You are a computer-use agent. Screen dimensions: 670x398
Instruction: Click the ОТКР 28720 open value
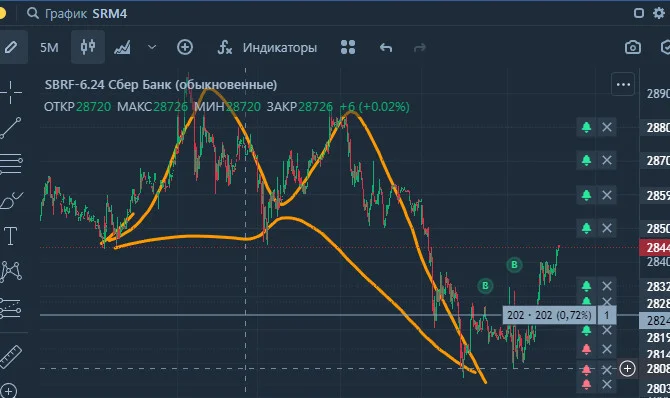click(x=77, y=106)
